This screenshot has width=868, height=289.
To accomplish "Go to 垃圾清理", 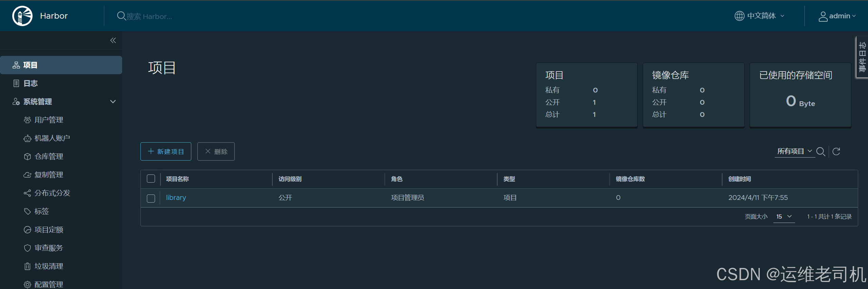I will (49, 266).
